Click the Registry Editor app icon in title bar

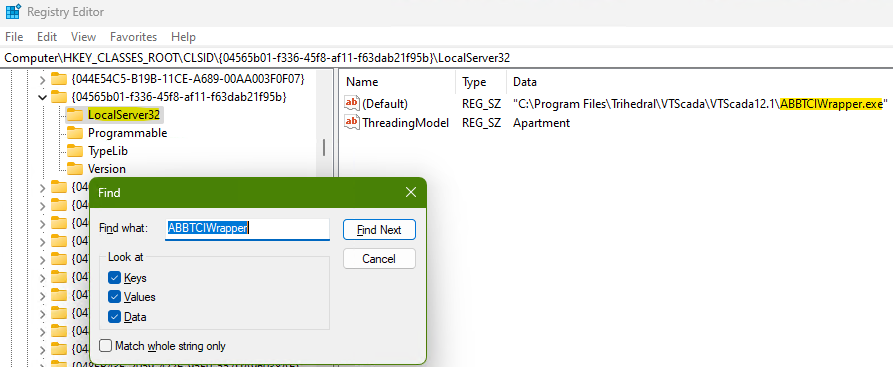13,11
